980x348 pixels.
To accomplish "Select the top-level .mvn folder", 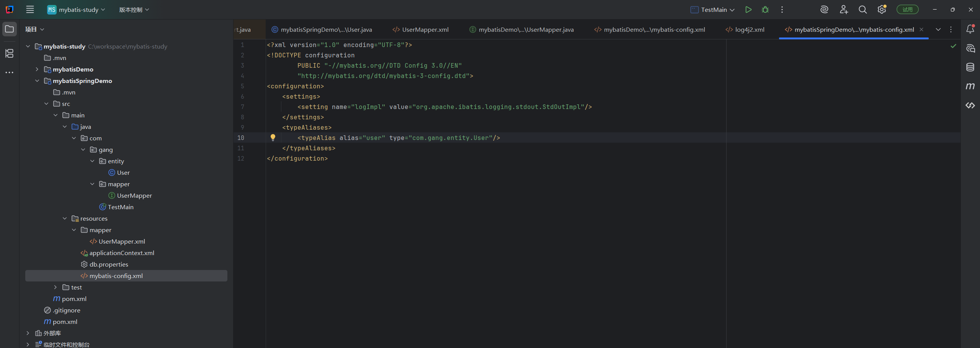I will pos(59,58).
